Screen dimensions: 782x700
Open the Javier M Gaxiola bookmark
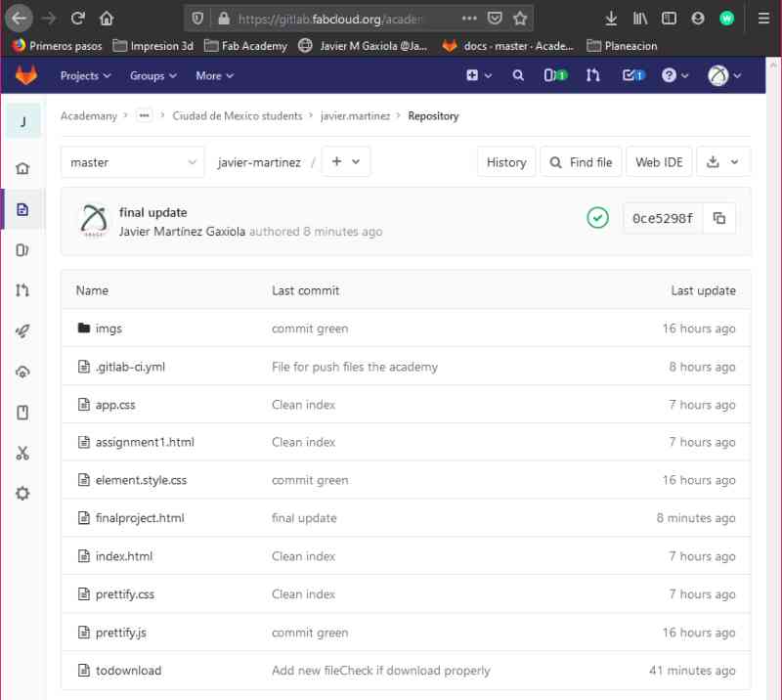(363, 46)
